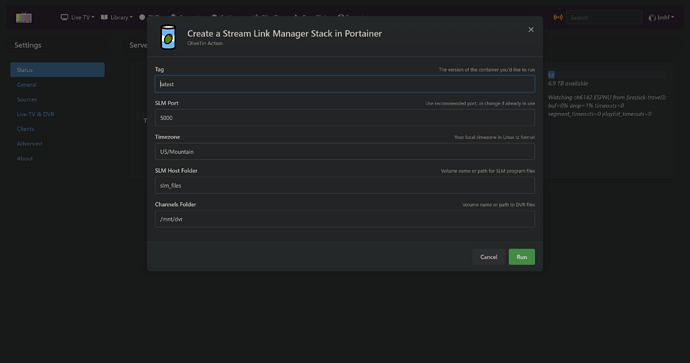The image size is (690, 363).
Task: Close the Stream Link Manager dialog
Action: point(531,29)
